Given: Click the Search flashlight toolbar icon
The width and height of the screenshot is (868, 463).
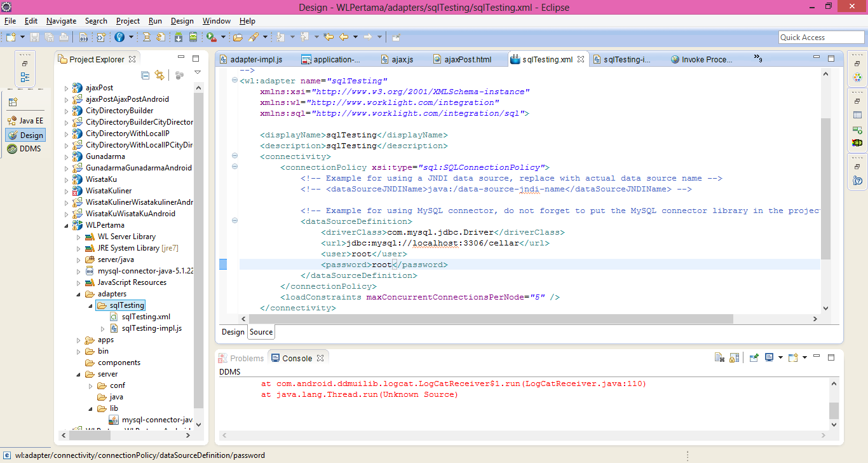Looking at the screenshot, I should tap(254, 37).
